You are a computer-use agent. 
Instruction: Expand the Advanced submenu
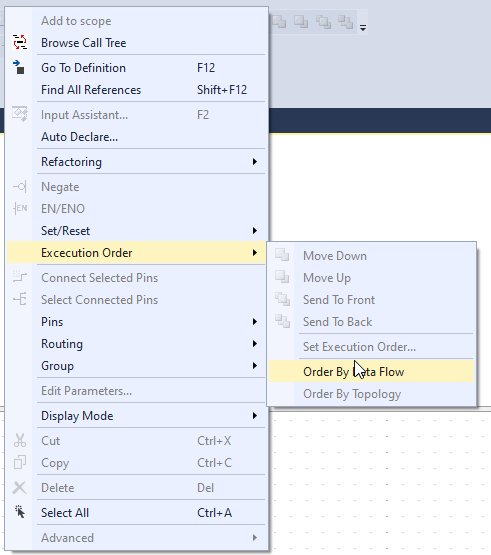136,538
